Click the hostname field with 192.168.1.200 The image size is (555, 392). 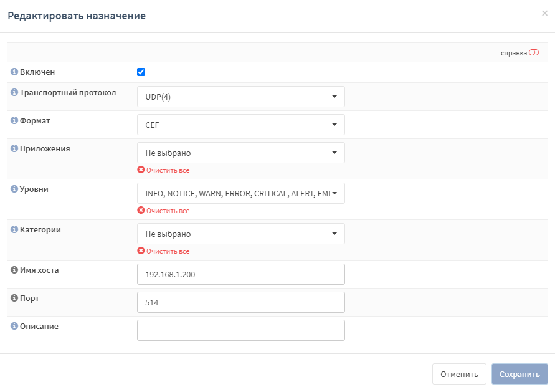[x=240, y=274]
